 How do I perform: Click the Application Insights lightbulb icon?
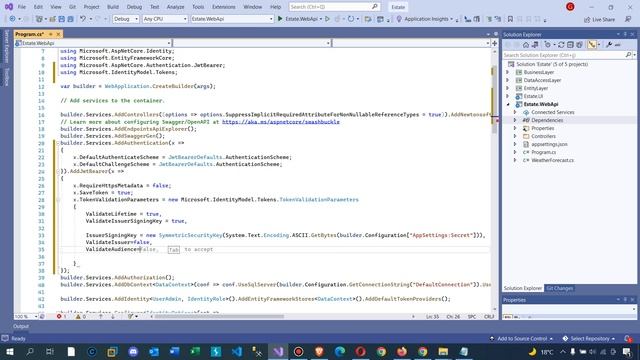(399, 19)
